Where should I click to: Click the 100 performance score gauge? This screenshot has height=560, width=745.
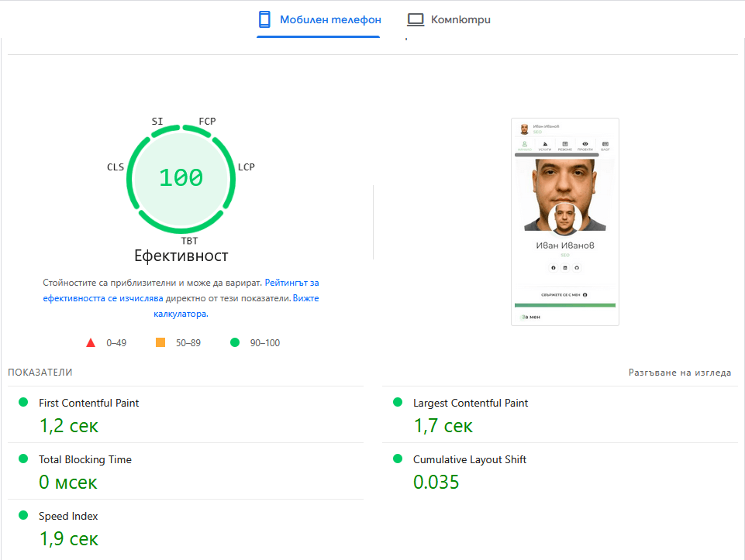[x=181, y=178]
